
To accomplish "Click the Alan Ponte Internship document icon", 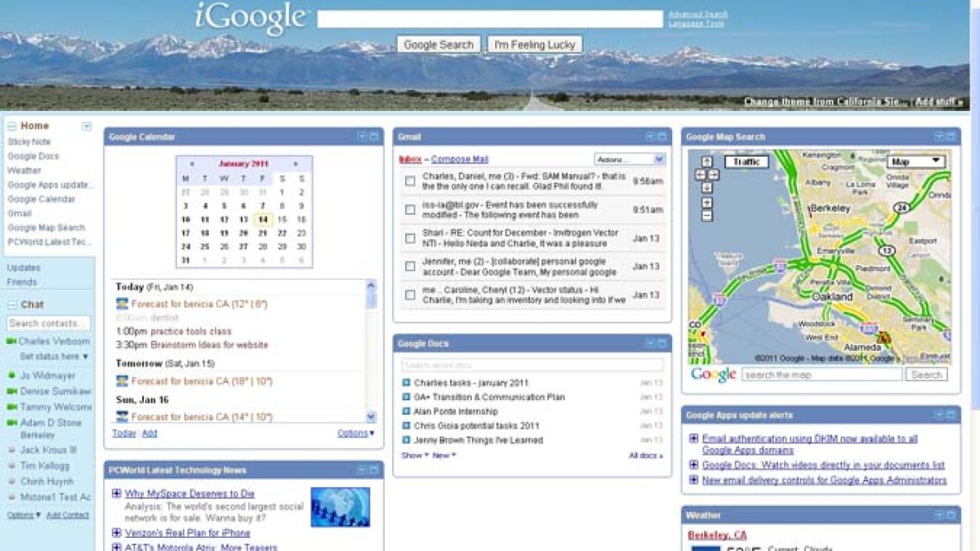I will click(406, 411).
